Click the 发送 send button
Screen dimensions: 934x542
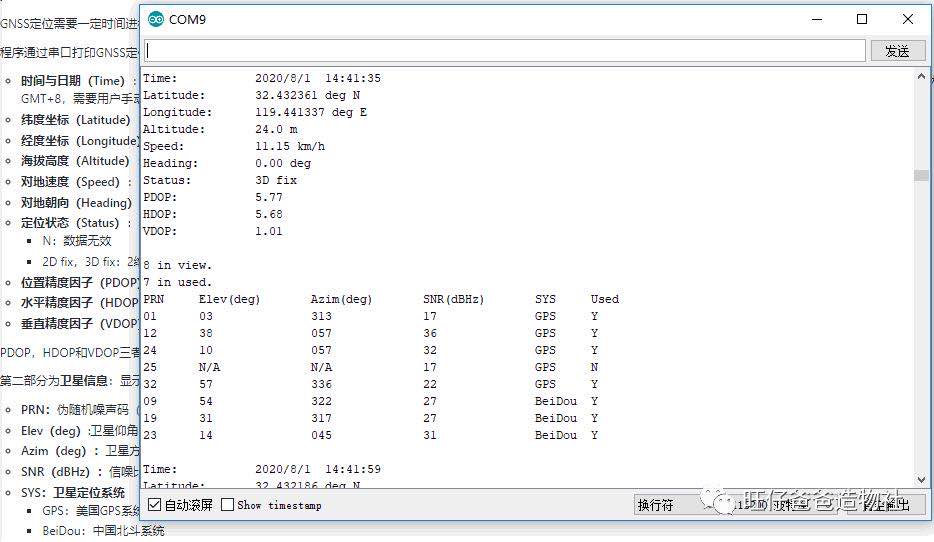[x=898, y=51]
